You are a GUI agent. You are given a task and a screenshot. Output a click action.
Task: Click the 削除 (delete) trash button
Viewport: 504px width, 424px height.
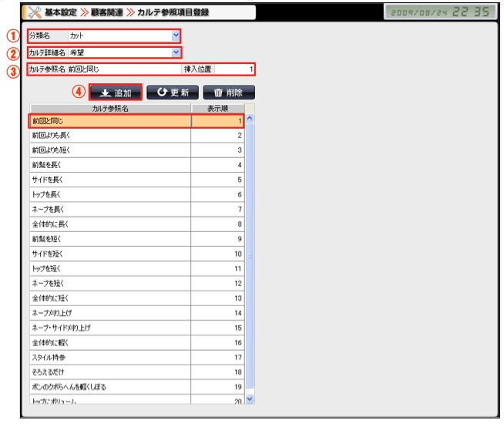click(x=229, y=93)
